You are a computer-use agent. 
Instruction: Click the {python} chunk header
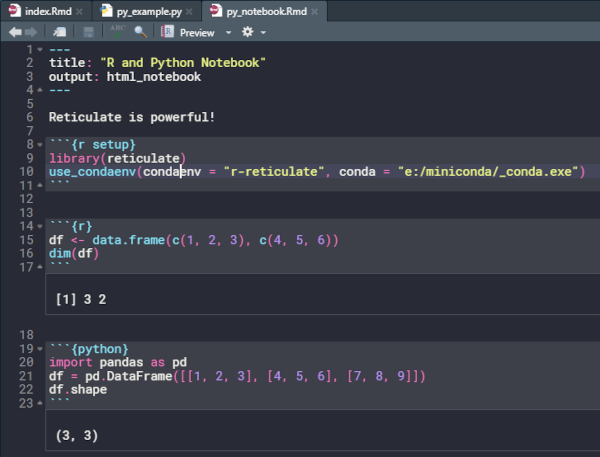click(99, 349)
